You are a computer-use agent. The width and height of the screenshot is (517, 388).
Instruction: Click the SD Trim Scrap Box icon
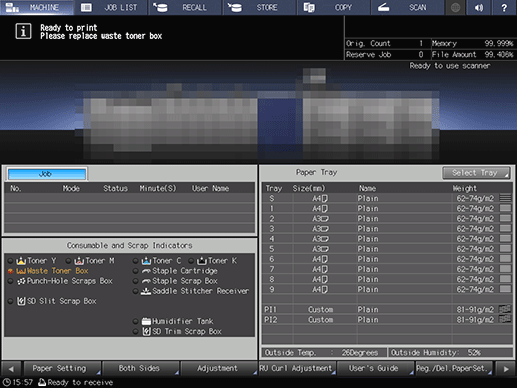point(146,331)
